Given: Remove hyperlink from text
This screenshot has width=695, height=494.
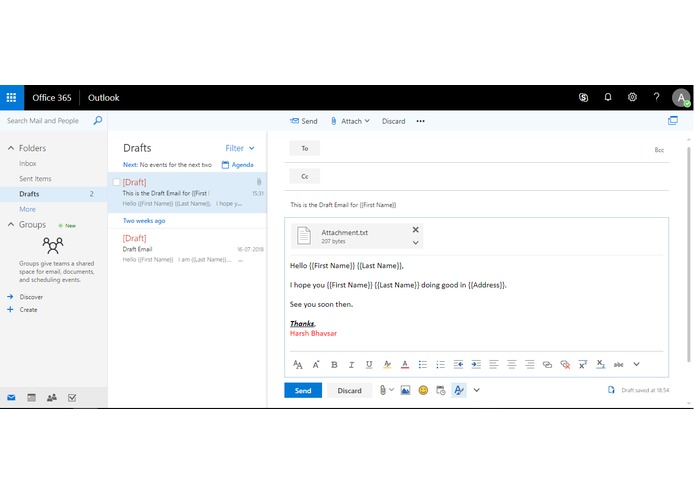Looking at the screenshot, I should pyautogui.click(x=565, y=364).
